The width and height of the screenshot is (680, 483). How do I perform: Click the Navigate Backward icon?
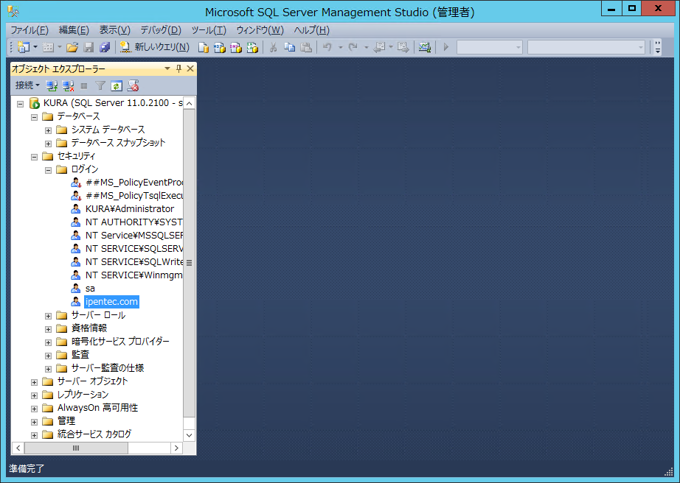click(379, 47)
